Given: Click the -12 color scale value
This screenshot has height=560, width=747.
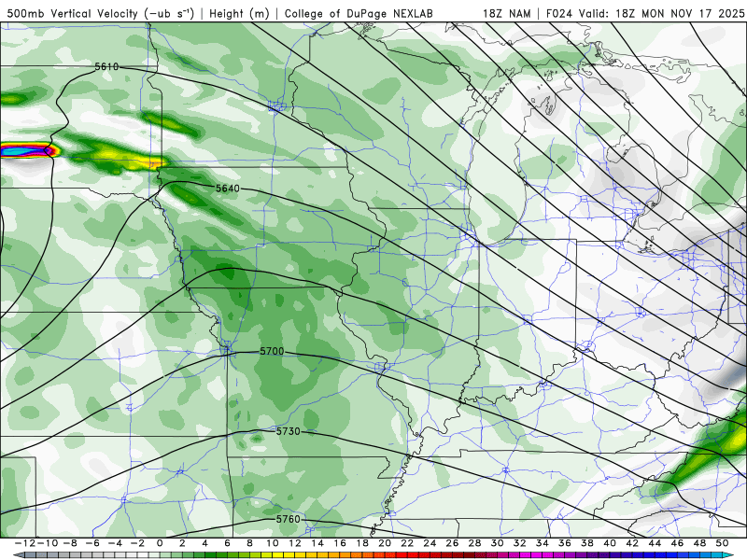Looking at the screenshot, I should click(x=25, y=543).
